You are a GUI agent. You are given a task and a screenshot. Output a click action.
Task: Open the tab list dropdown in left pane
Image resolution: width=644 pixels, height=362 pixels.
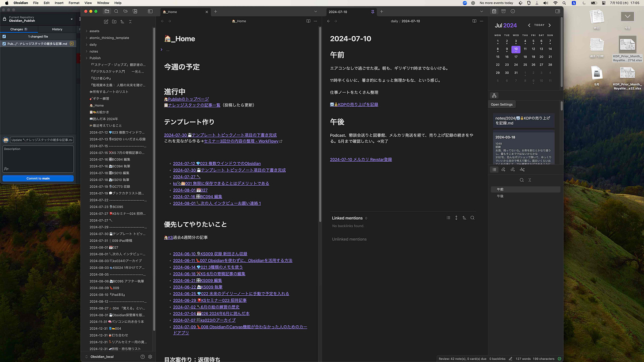pyautogui.click(x=316, y=11)
